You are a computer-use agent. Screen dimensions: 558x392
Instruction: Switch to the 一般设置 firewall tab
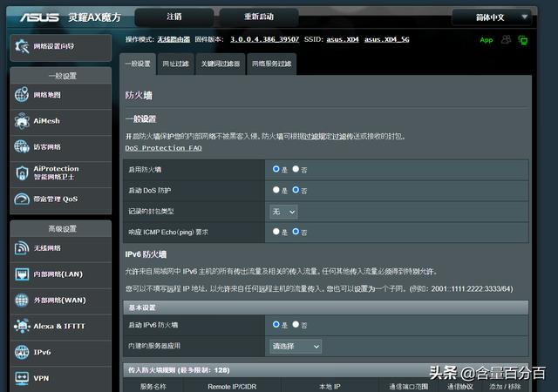[138, 64]
